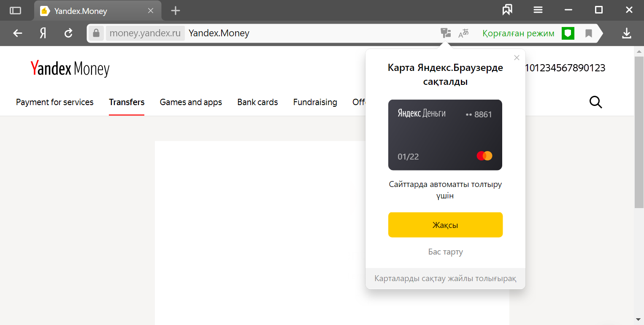
Task: Go back with the arrow button
Action: tap(17, 33)
